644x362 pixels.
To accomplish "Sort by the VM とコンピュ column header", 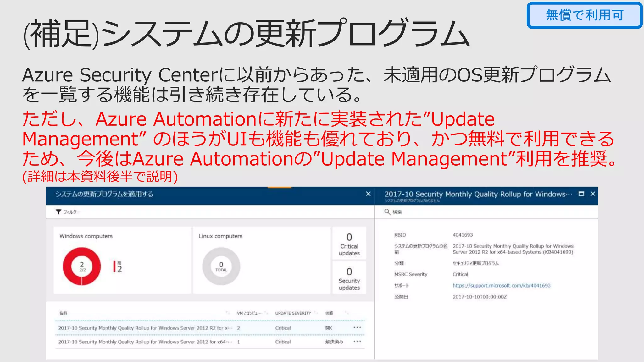I will point(249,313).
